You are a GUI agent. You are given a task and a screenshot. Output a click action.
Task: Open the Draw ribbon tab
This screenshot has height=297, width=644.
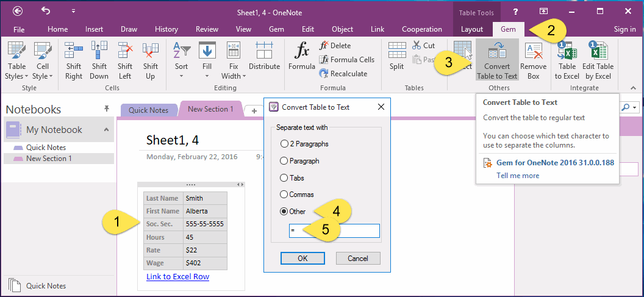point(129,29)
